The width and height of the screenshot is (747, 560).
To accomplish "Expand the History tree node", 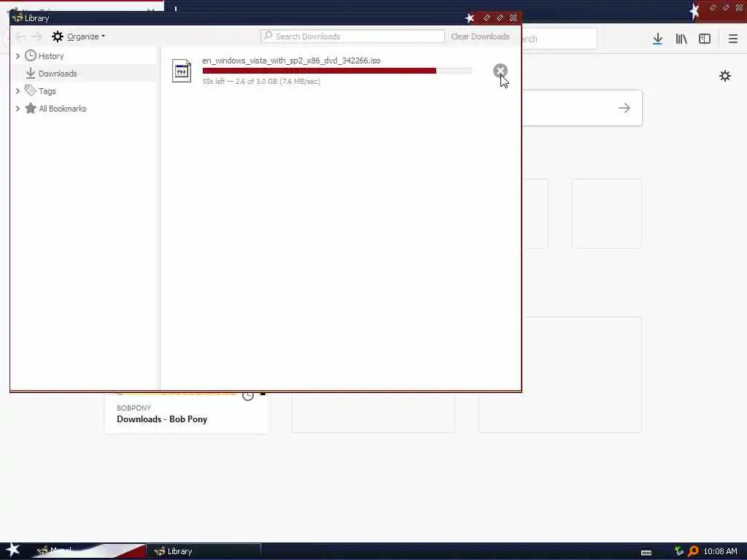I will tap(18, 56).
